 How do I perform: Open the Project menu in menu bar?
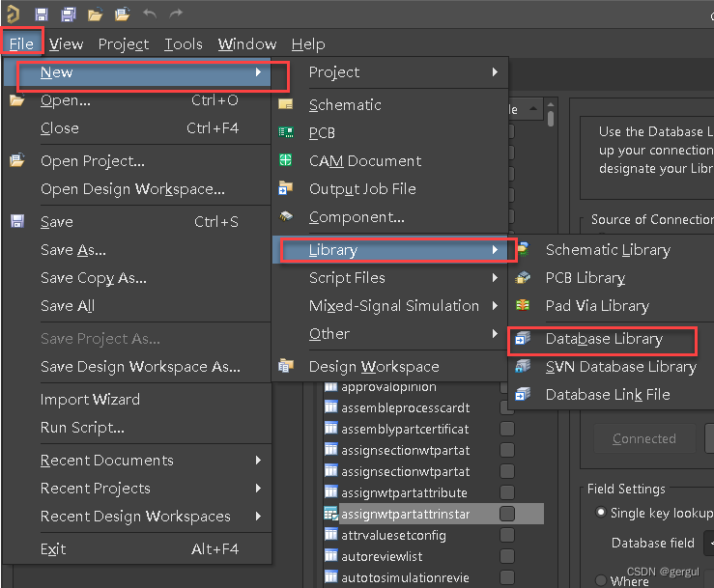click(x=124, y=43)
